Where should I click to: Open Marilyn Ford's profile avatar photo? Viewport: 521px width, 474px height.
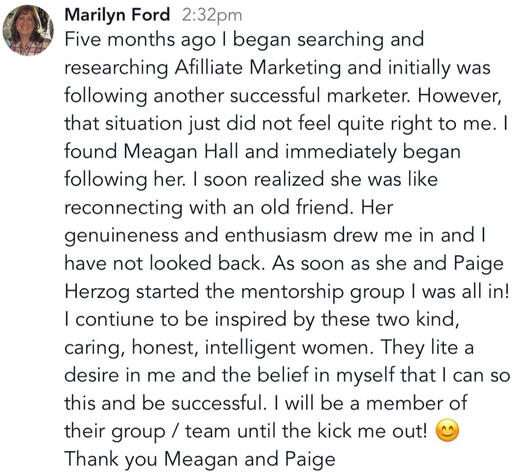(28, 30)
